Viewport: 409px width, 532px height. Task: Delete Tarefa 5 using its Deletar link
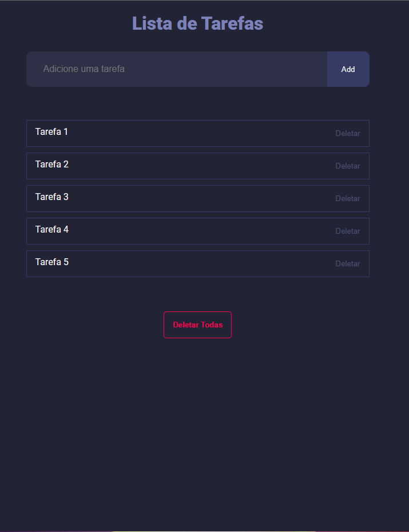348,263
